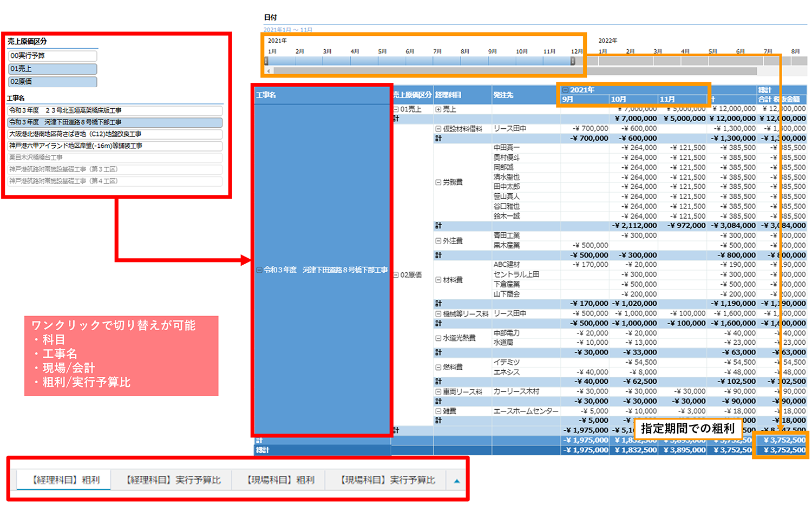Screen dimensions: 812x505
Task: Select 神戸港六甲アイランド地区岸壁 project filter
Action: tap(115, 146)
